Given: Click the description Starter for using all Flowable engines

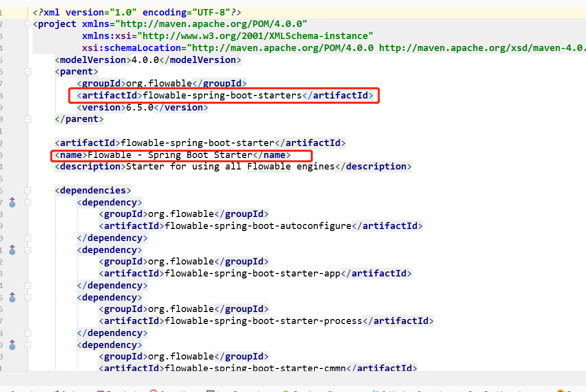Looking at the screenshot, I should (x=230, y=166).
